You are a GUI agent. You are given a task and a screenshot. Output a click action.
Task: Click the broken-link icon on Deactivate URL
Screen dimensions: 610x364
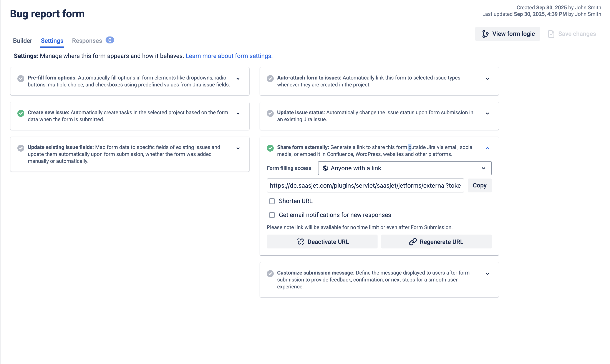click(300, 242)
